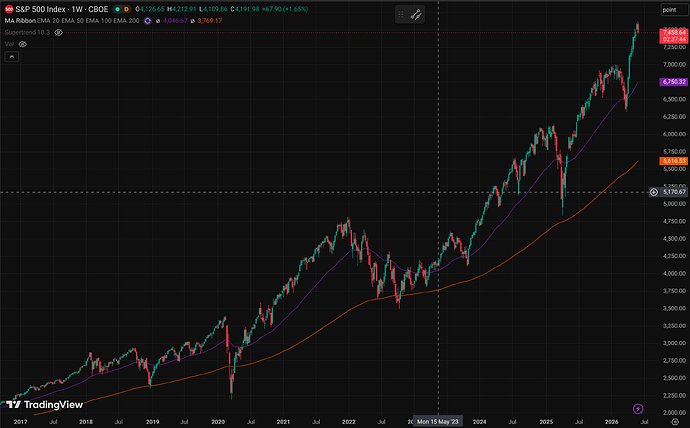Screen dimensions: 690x428
Task: Click the orange D delayed-data badge
Action: coord(126,9)
